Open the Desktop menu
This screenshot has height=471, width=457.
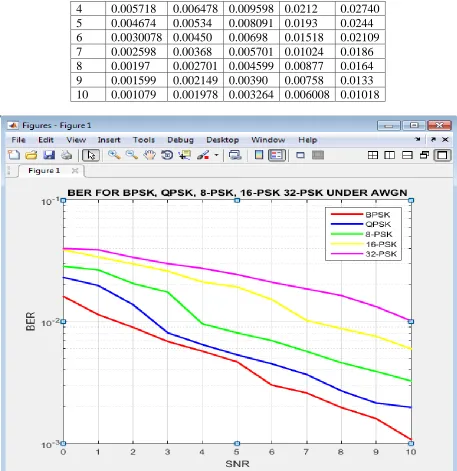click(223, 140)
